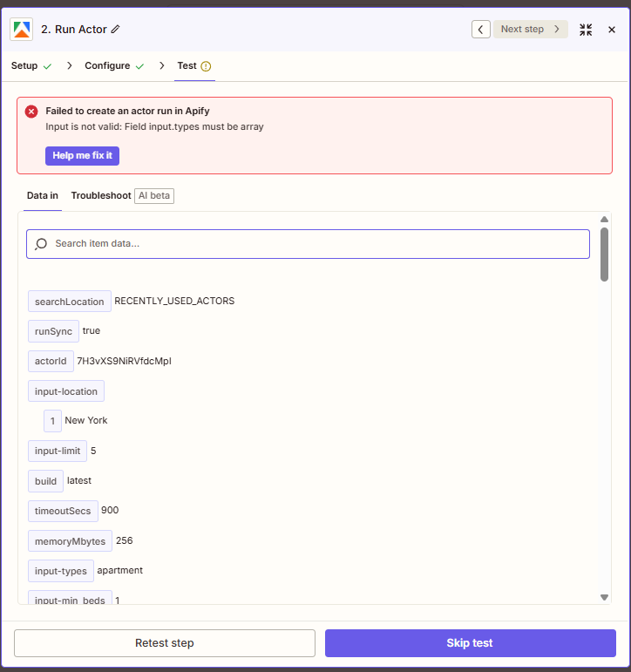Click the magnifier icon in search field
This screenshot has height=672, width=631.
(41, 244)
